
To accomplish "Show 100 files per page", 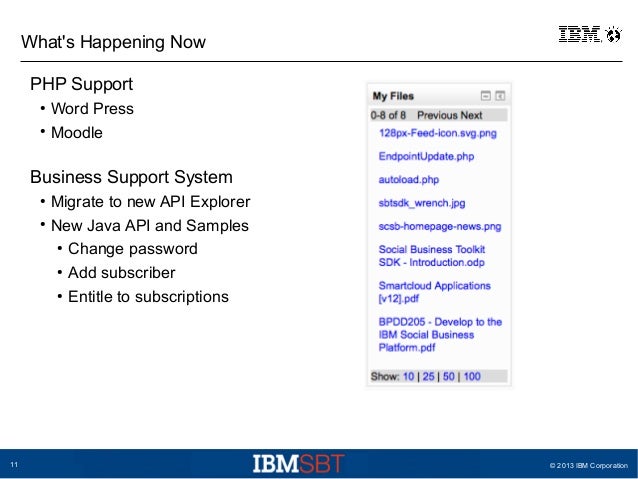I will 472,376.
